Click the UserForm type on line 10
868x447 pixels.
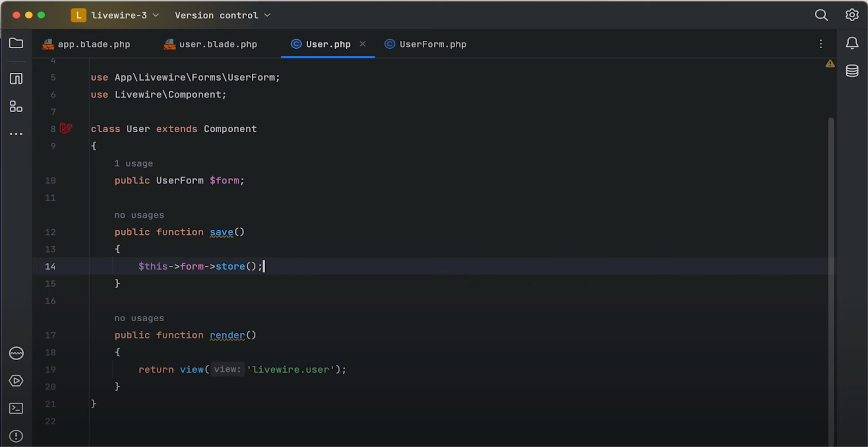coord(180,181)
